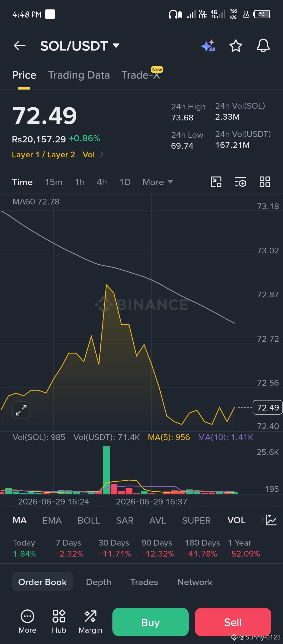
Task: Open Margin trading icon
Action: (90, 621)
